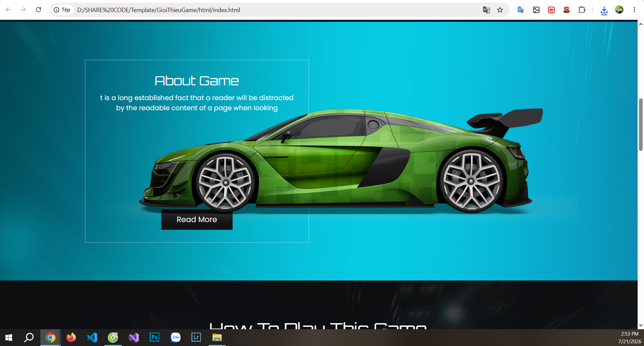Click the page vertical scrollbar thumb
644x346 pixels.
[641, 124]
